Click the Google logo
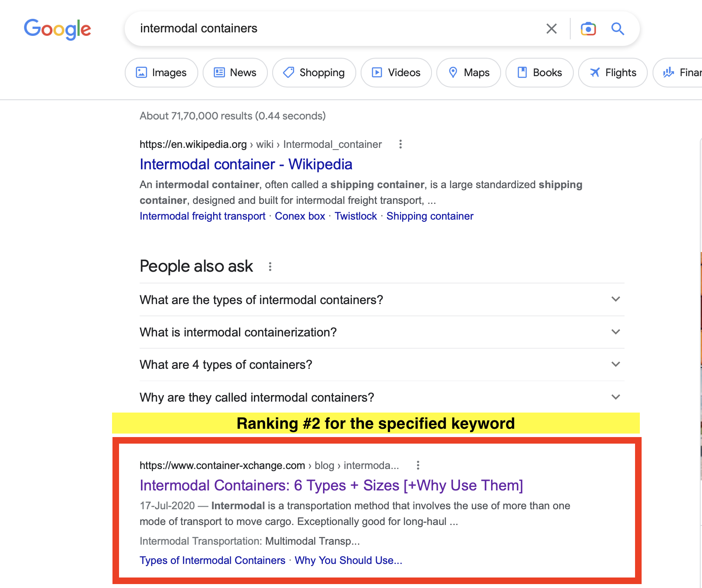The image size is (702, 588). pyautogui.click(x=57, y=29)
